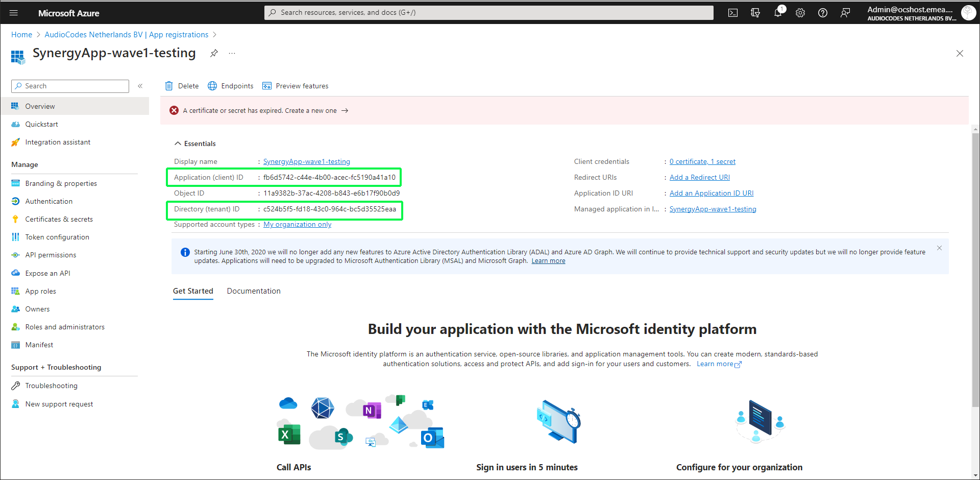Viewport: 980px width, 480px height.
Task: Switch to the Documentation tab
Action: pyautogui.click(x=254, y=291)
